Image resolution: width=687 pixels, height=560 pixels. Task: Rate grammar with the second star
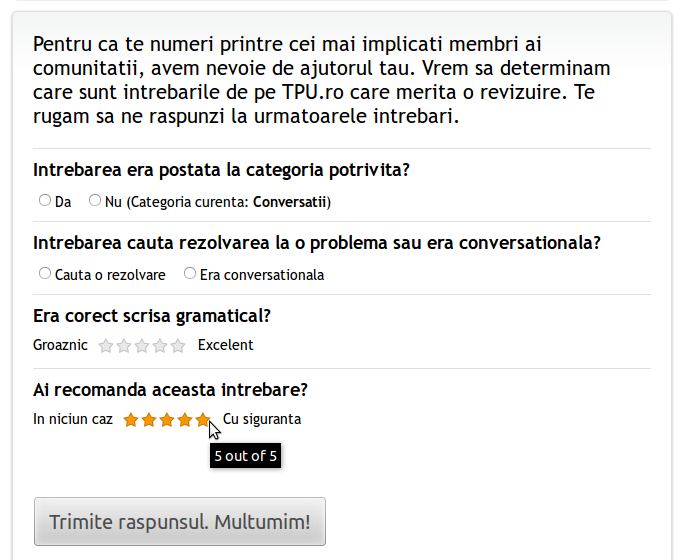click(x=124, y=346)
